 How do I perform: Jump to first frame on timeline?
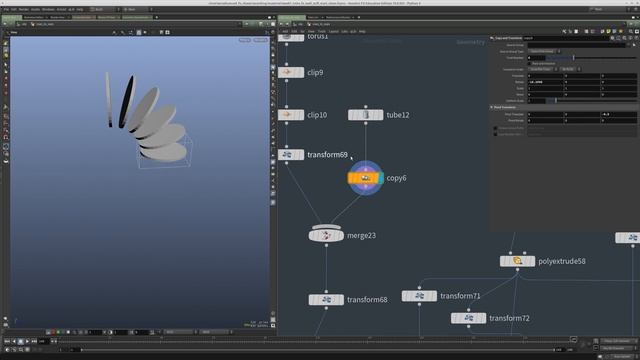[7, 341]
